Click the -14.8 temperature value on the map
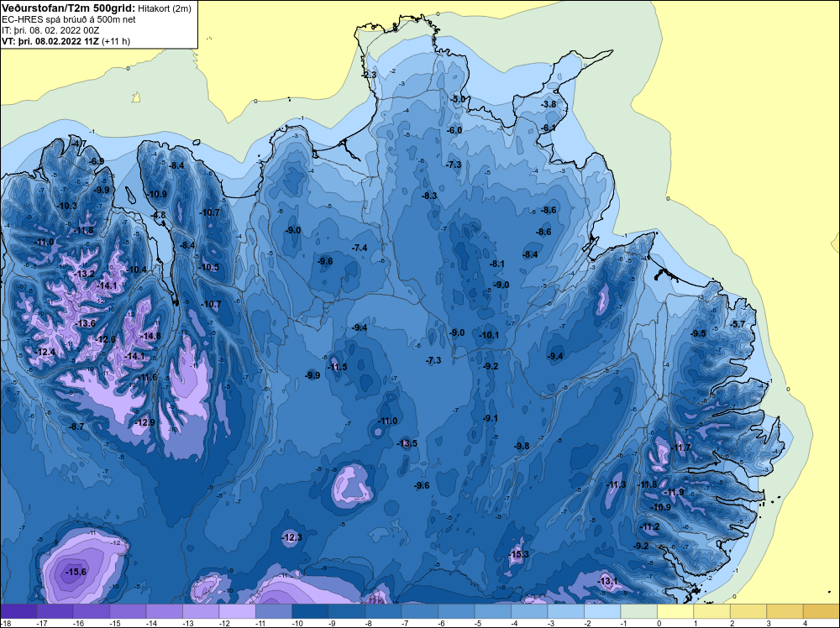 150,336
